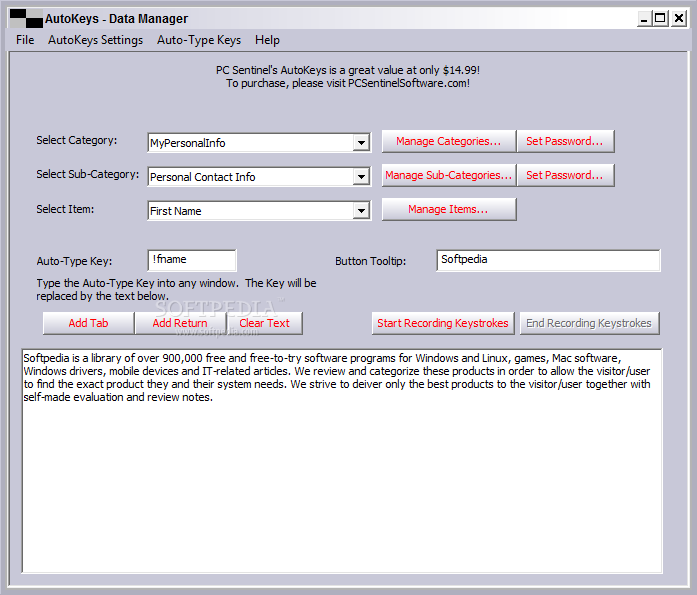
Task: Open the File menu
Action: tap(25, 40)
